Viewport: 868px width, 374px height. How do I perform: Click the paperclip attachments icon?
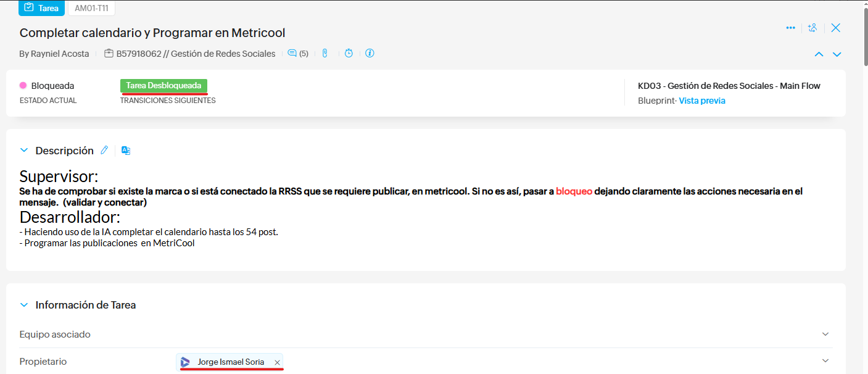coord(324,54)
